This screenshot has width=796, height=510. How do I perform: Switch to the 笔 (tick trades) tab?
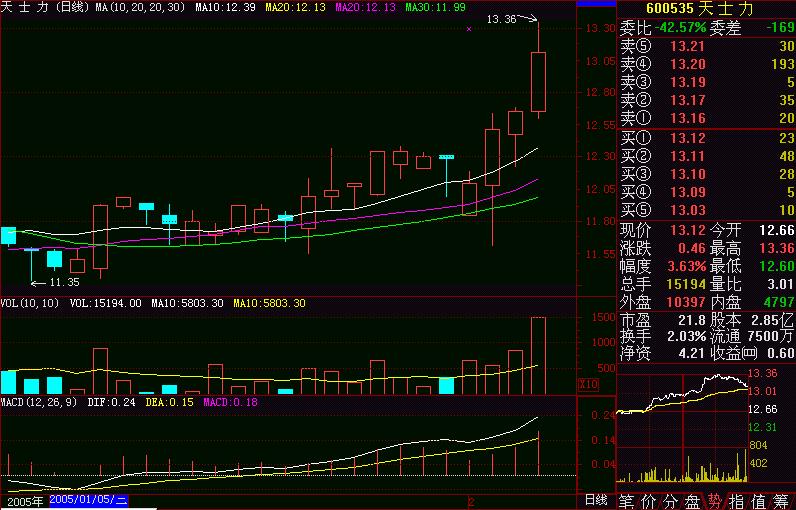627,500
